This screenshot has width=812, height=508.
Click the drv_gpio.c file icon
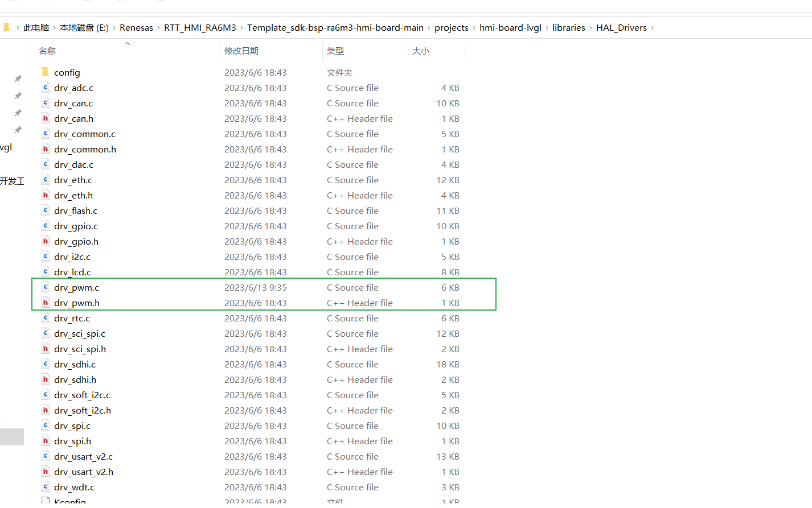click(46, 225)
